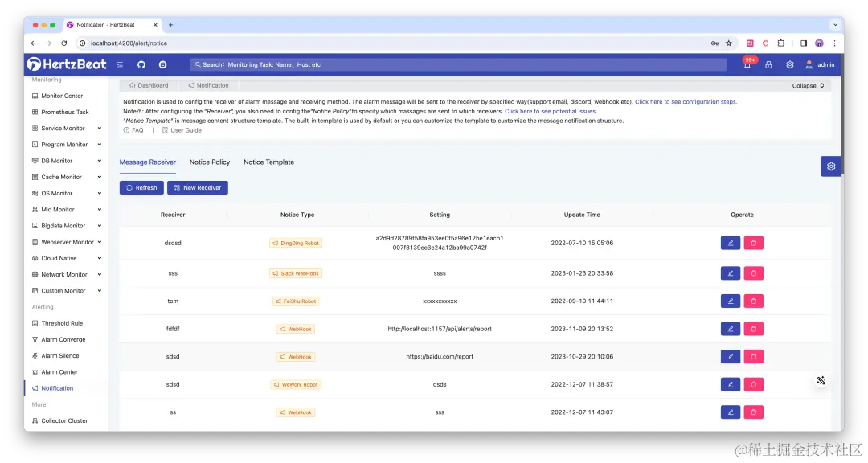
Task: Open the GitHub icon in header
Action: click(141, 64)
